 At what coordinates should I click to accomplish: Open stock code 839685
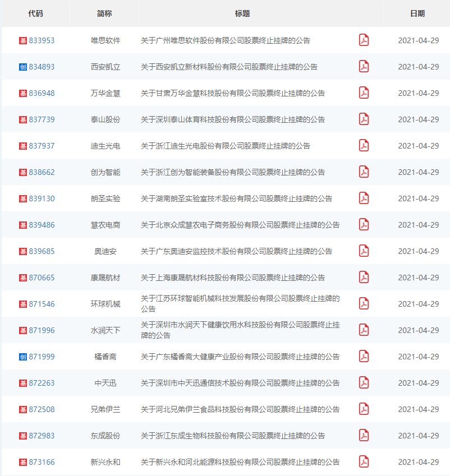click(x=42, y=251)
